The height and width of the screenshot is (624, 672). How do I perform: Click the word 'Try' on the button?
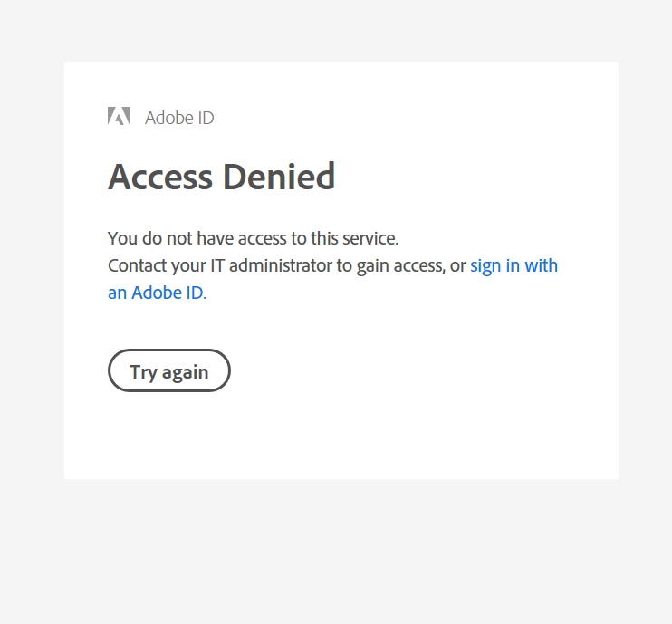click(143, 372)
